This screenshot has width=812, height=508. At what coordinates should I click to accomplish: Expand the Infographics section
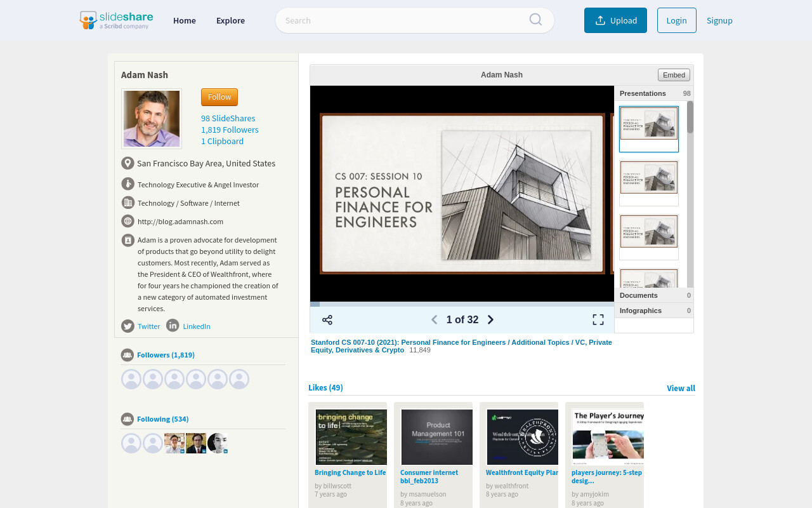654,311
